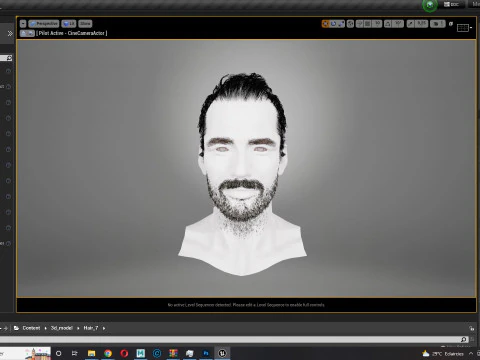Viewport: 480px width, 360px height.
Task: Open the viewport layout grid dropdown
Action: [x=464, y=28]
